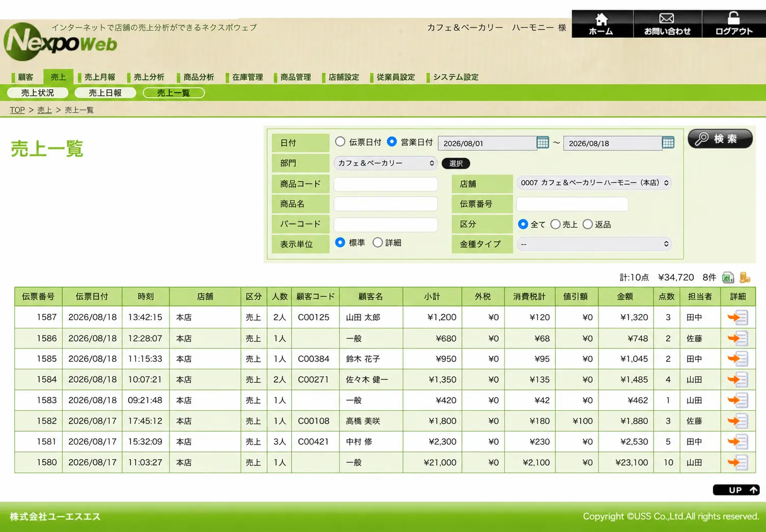
Task: Click the NexpoWeb logo
Action: tap(60, 42)
